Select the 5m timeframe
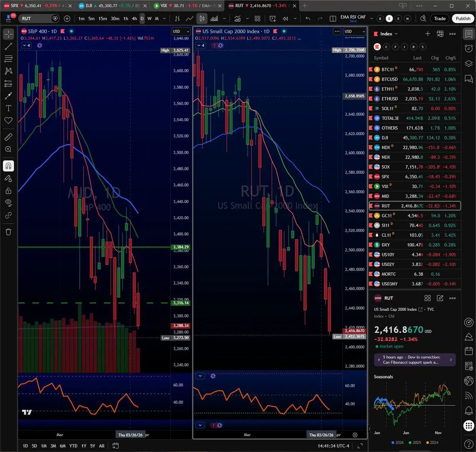Viewport: 476px width, 452px height. 91,19
